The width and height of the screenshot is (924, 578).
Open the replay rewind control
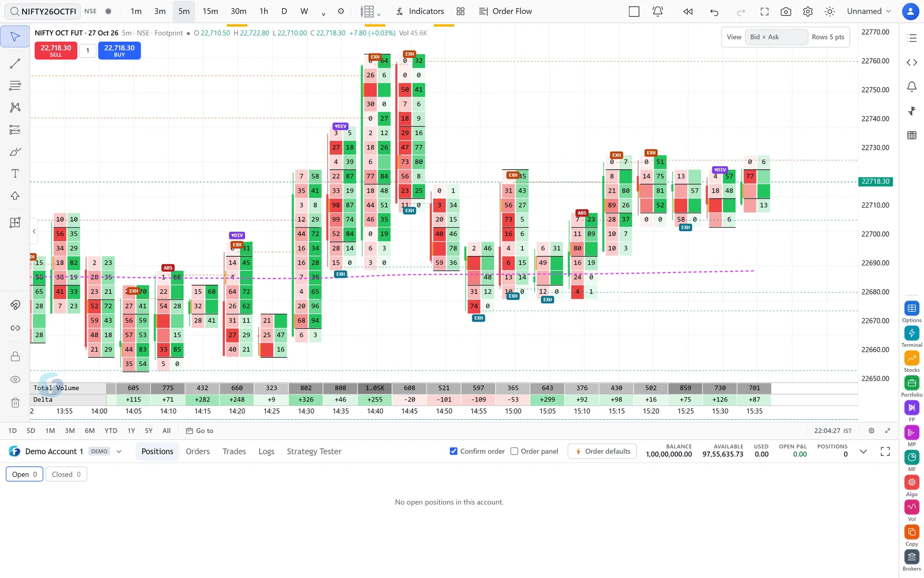(x=688, y=11)
